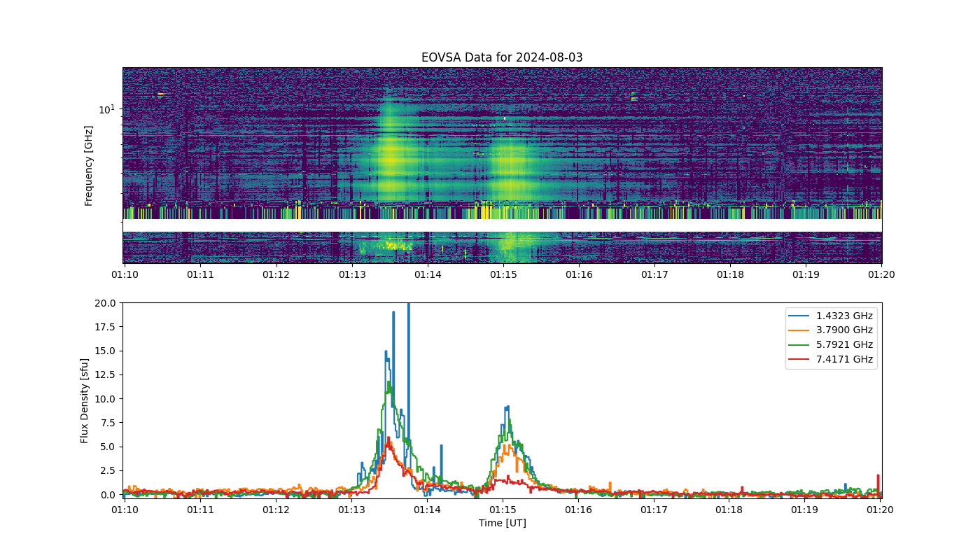This screenshot has height=560, width=980.
Task: Click the 01:16 tick label under the flux plot
Action: [579, 510]
